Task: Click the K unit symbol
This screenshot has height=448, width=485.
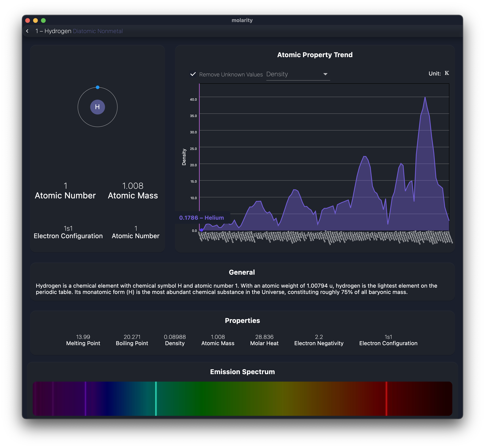Action: pos(446,73)
